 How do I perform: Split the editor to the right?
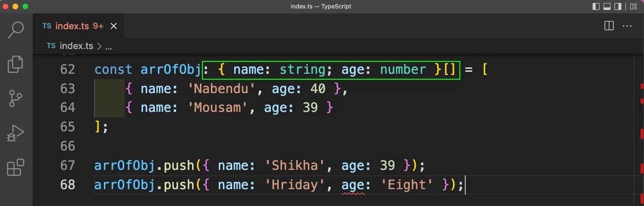tap(609, 25)
